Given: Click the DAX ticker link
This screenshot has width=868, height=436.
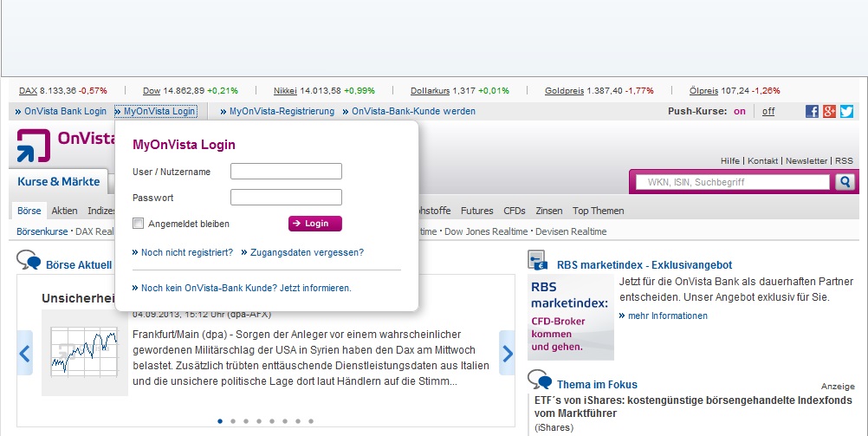Looking at the screenshot, I should tap(29, 91).
